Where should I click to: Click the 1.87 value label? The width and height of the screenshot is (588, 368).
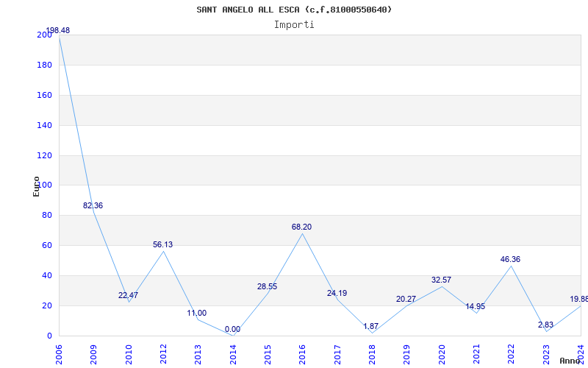coord(371,326)
